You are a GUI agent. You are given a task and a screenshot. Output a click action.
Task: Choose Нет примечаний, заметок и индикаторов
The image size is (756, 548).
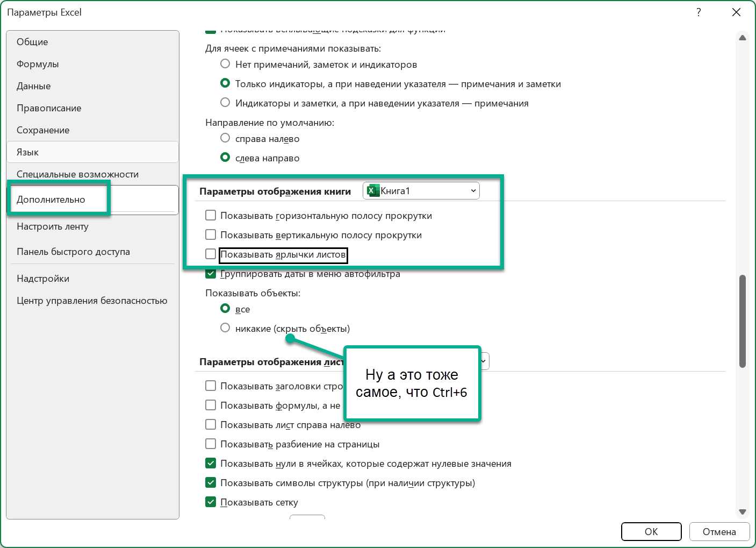pos(225,64)
